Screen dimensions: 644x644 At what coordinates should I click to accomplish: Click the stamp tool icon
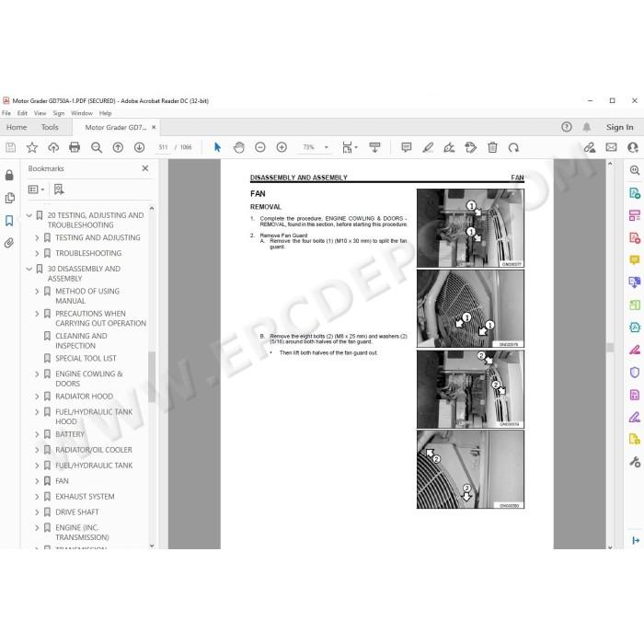coord(471,147)
